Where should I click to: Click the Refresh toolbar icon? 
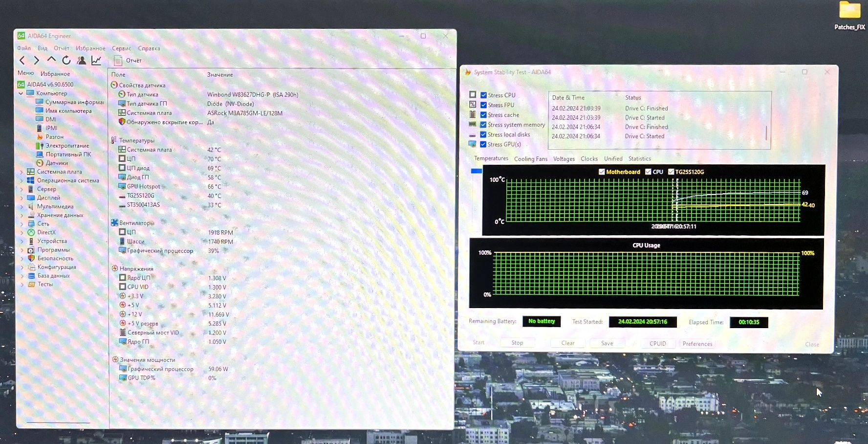click(66, 60)
